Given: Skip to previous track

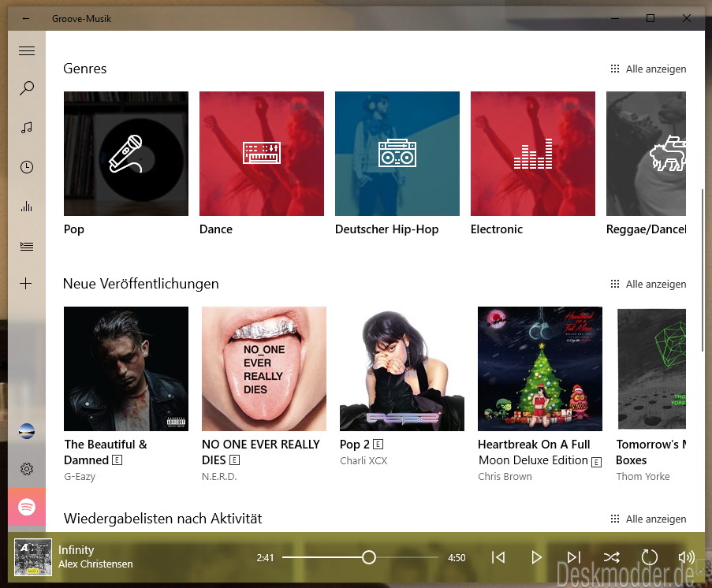Looking at the screenshot, I should point(498,557).
